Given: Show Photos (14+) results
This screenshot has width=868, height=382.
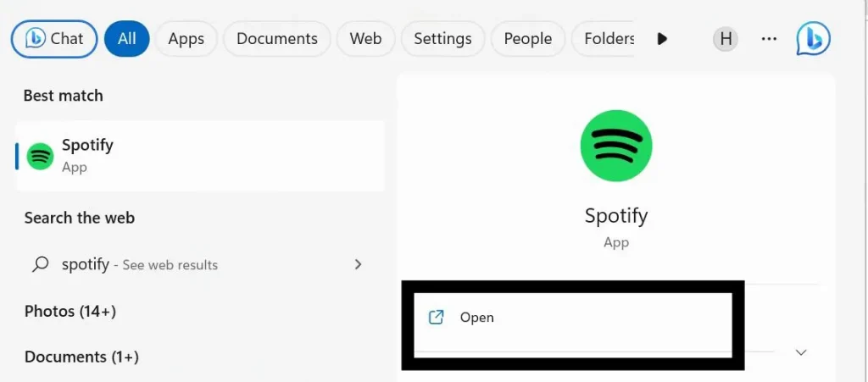Looking at the screenshot, I should point(70,311).
